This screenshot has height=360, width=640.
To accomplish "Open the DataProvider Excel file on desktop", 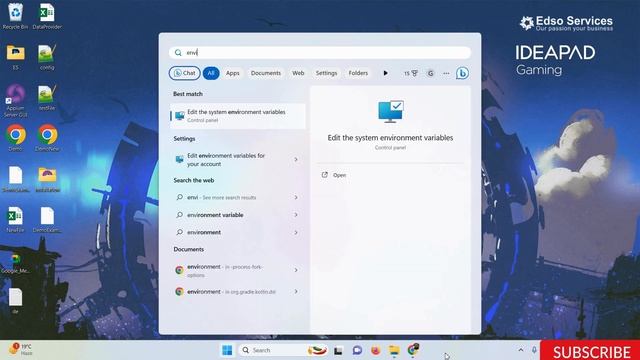I will coord(47,16).
